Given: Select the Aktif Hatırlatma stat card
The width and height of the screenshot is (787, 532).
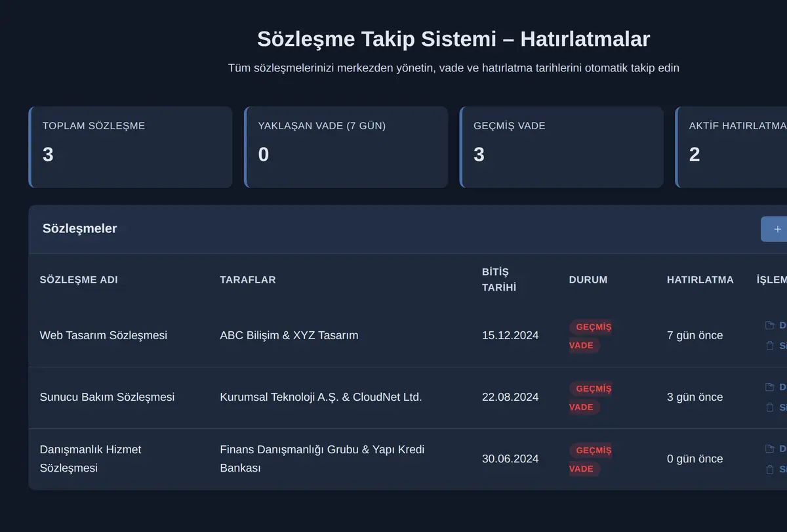Looking at the screenshot, I should coord(731,147).
